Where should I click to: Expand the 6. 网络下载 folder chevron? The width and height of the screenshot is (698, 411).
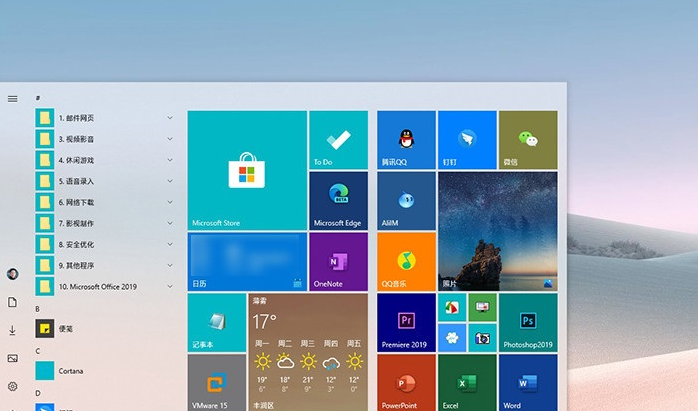(x=170, y=202)
